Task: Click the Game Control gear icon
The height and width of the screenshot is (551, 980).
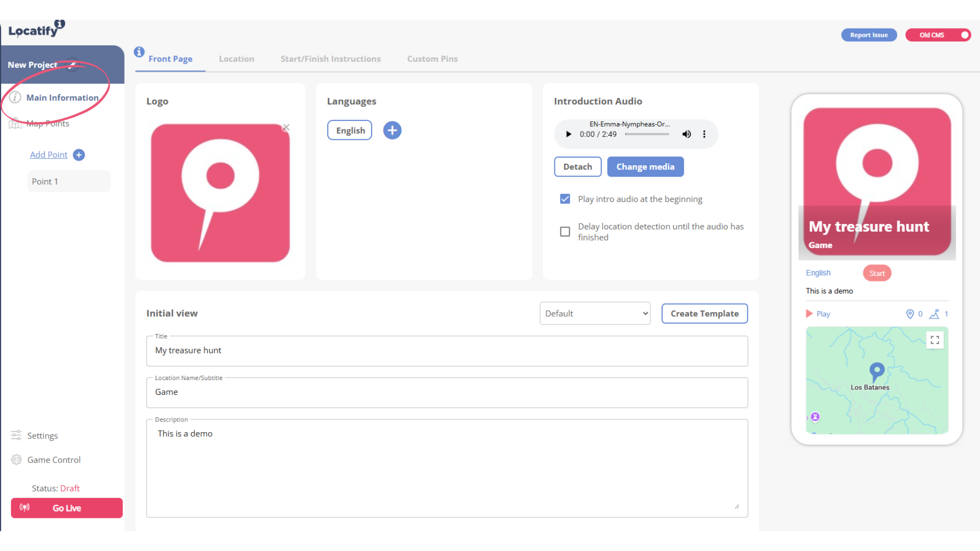Action: point(16,460)
